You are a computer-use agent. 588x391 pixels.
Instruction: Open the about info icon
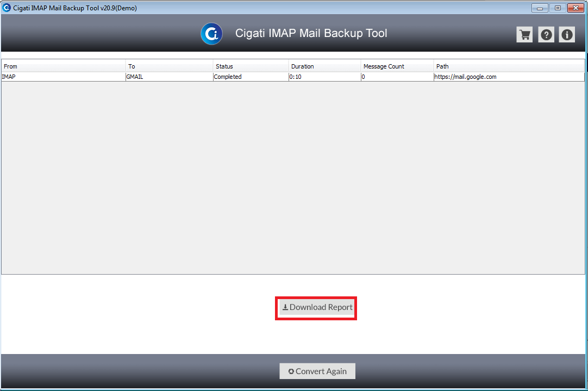pyautogui.click(x=567, y=34)
